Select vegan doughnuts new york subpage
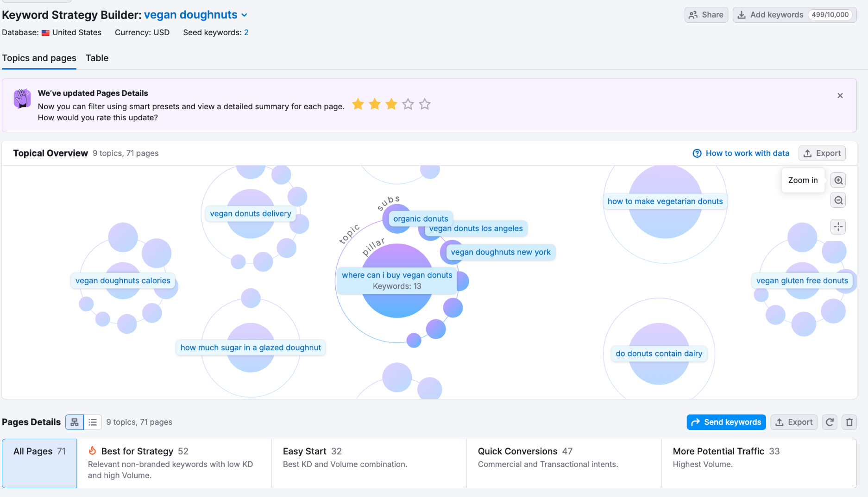 [x=501, y=252]
